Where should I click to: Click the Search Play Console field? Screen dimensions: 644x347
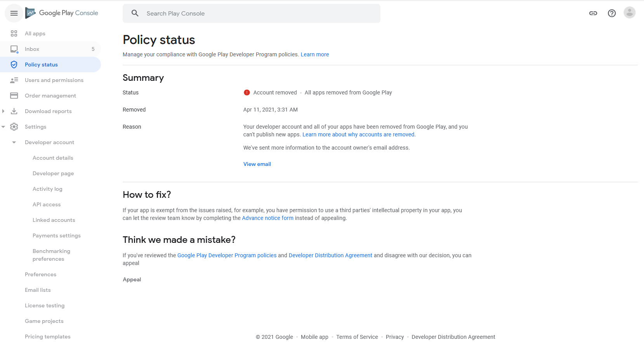(252, 13)
